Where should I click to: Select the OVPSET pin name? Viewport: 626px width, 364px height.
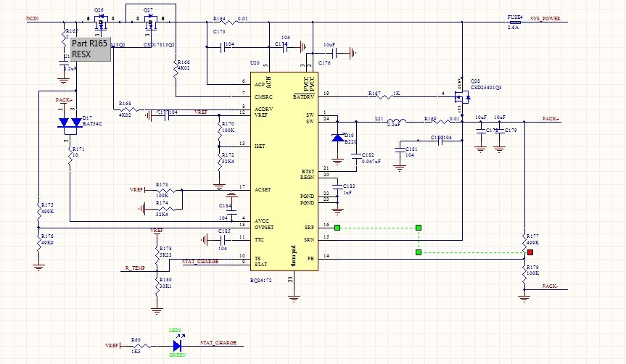pos(264,228)
